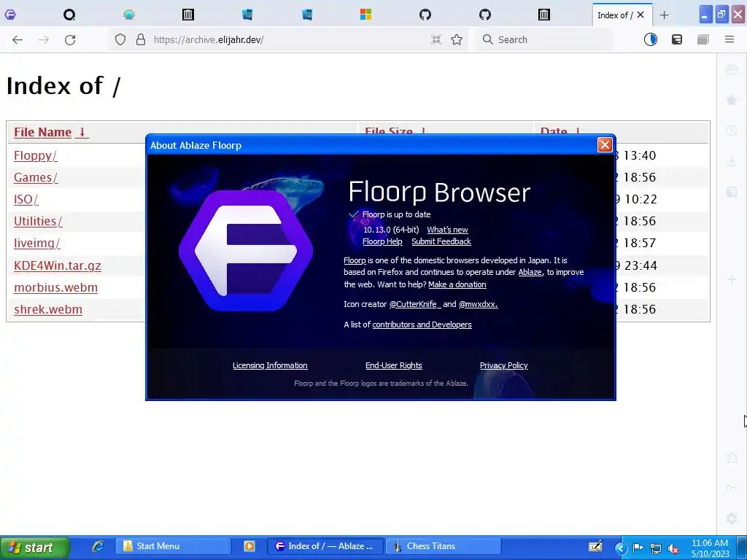Open contributors and Developers link
This screenshot has width=747, height=560.
pyautogui.click(x=422, y=324)
